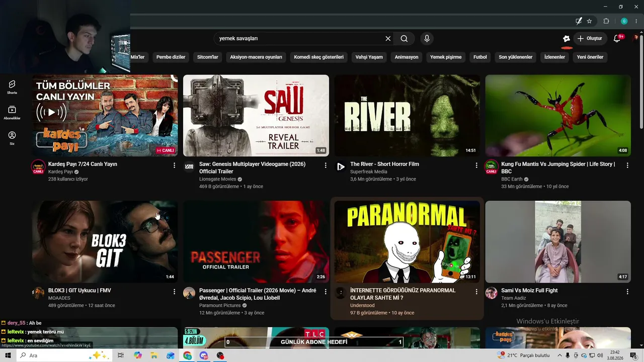Select the Futbol chip
This screenshot has height=362, width=644.
[480, 57]
